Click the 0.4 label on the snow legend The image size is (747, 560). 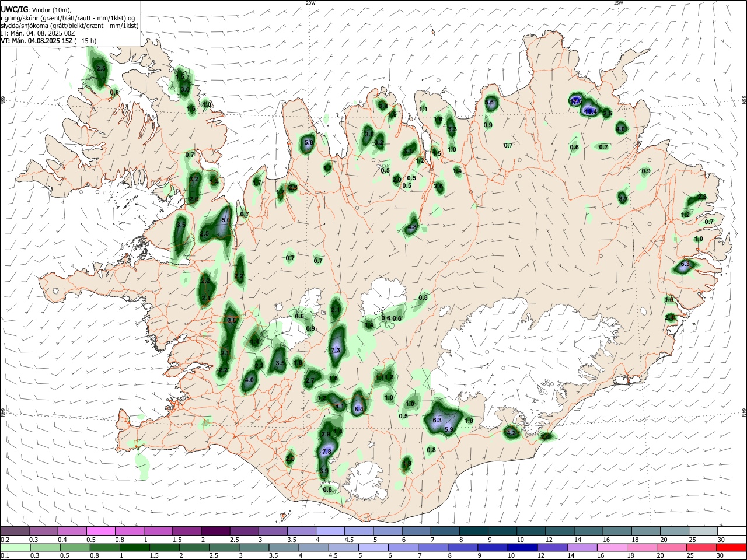62,539
